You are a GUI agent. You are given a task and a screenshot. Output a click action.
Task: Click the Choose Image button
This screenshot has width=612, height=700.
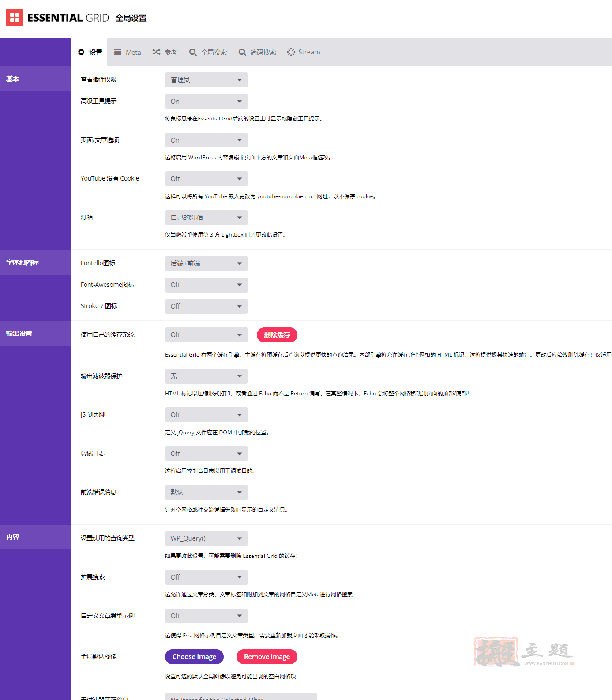coord(194,657)
